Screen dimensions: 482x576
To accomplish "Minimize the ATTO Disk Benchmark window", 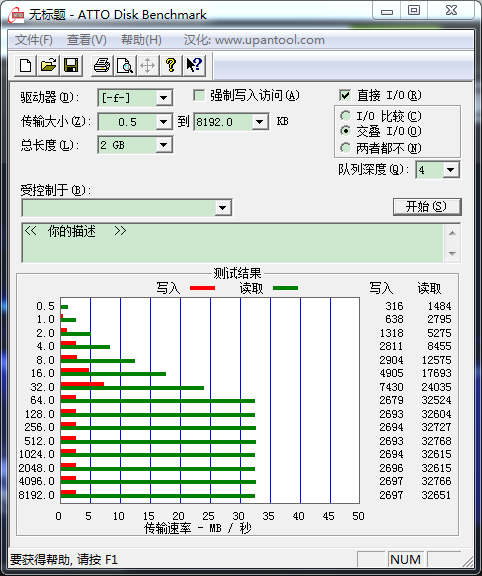I will 386,11.
